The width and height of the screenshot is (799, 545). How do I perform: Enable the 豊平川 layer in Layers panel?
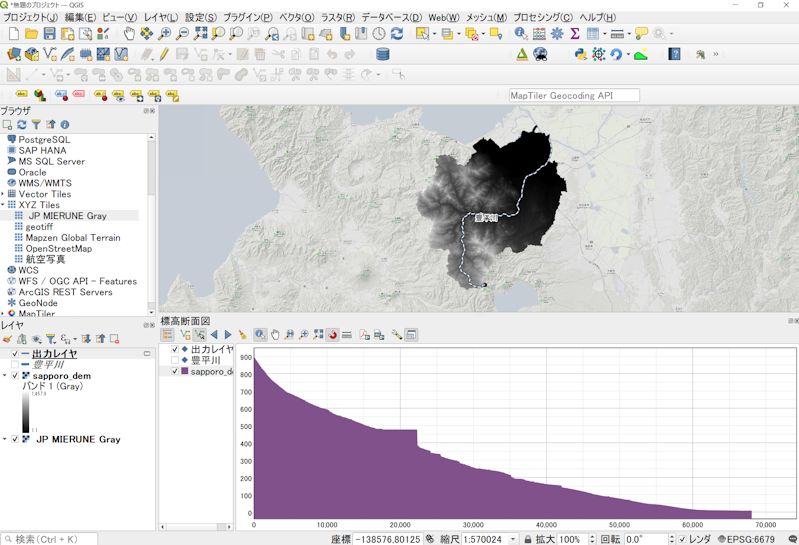(x=15, y=365)
